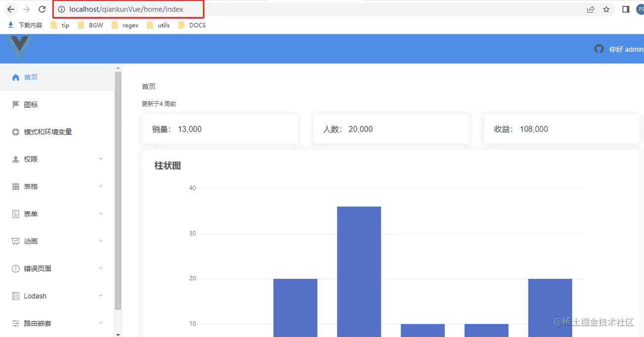The height and width of the screenshot is (337, 644).
Task: Expand the 错误页面 submenu
Action: pos(57,268)
